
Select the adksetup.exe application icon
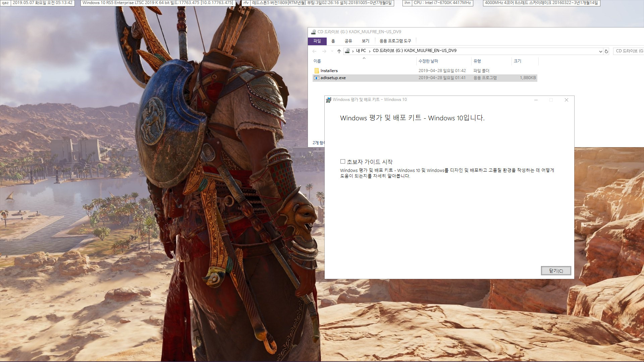316,78
